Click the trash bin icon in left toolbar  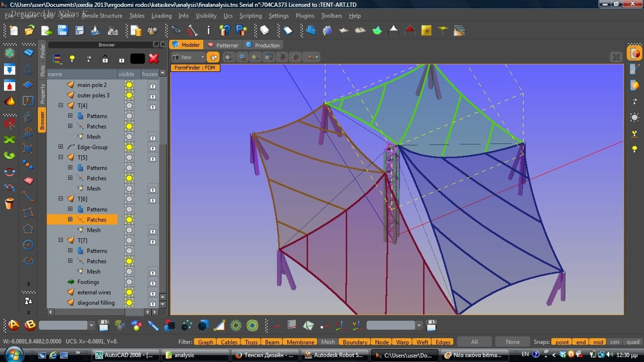[x=9, y=204]
